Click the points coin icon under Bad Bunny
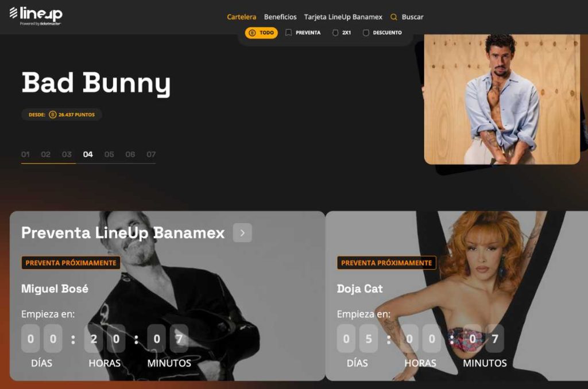 coord(53,115)
